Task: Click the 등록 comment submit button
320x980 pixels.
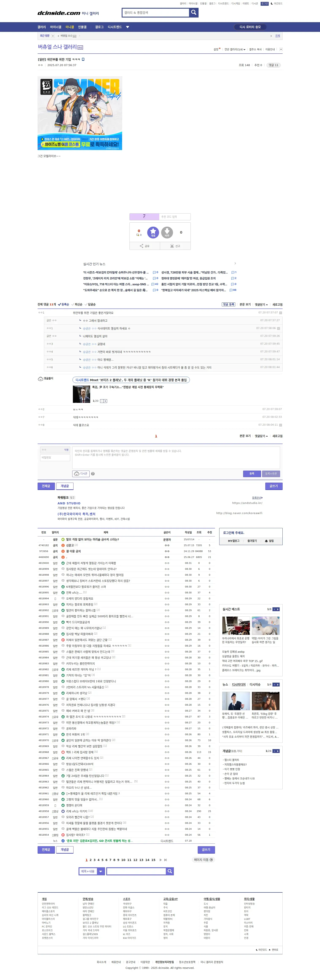Action: click(252, 474)
